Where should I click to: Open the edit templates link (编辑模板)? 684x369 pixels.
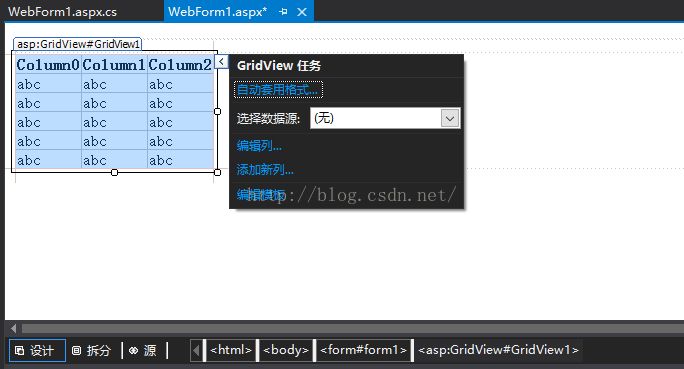(261, 195)
